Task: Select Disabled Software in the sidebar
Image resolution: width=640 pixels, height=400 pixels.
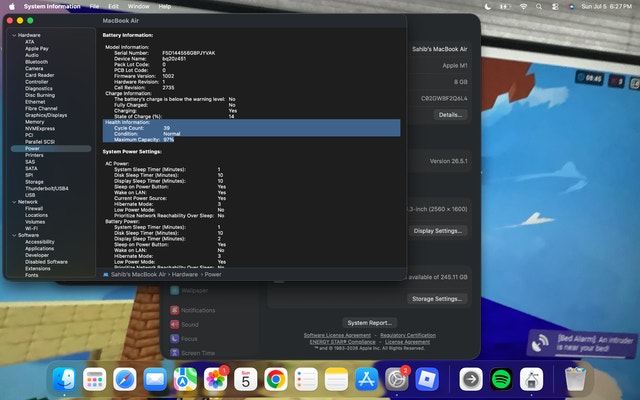Action: pyautogui.click(x=46, y=262)
